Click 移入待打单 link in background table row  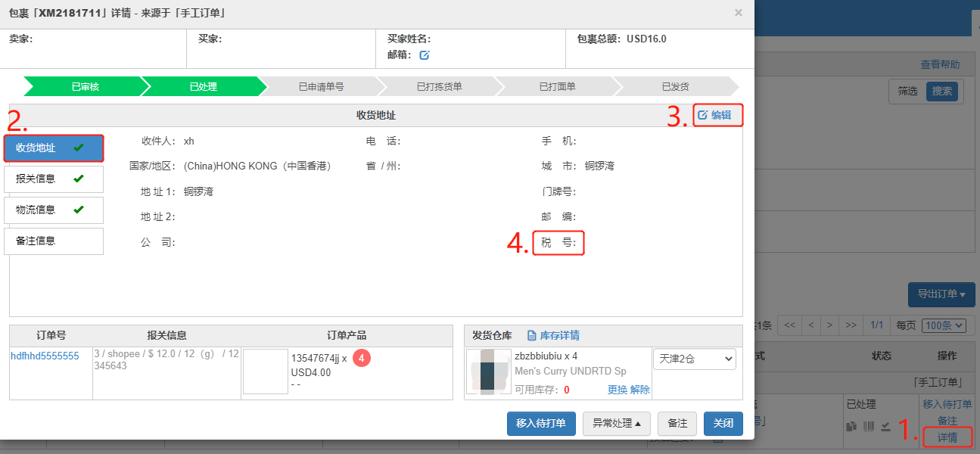pos(947,405)
